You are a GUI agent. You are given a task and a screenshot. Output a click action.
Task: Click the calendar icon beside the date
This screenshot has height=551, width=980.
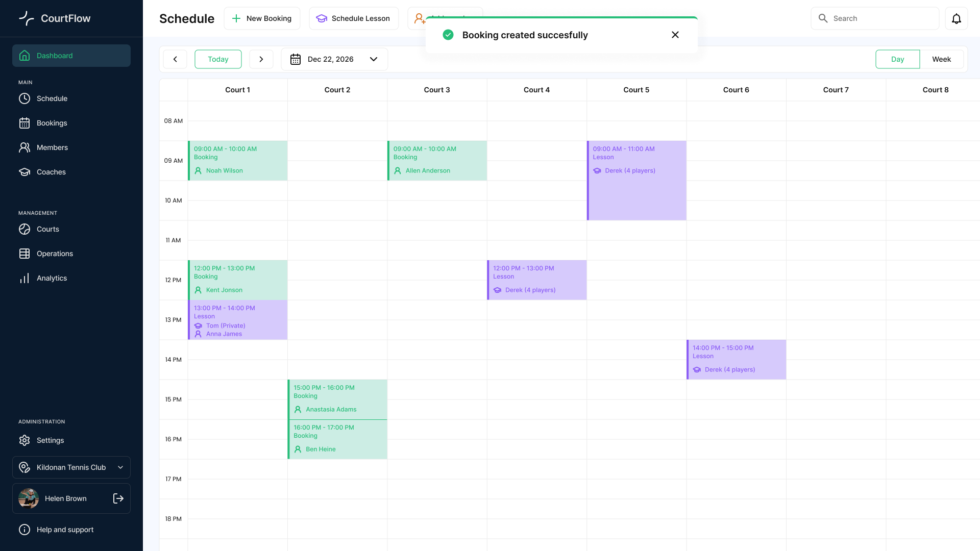pos(296,59)
